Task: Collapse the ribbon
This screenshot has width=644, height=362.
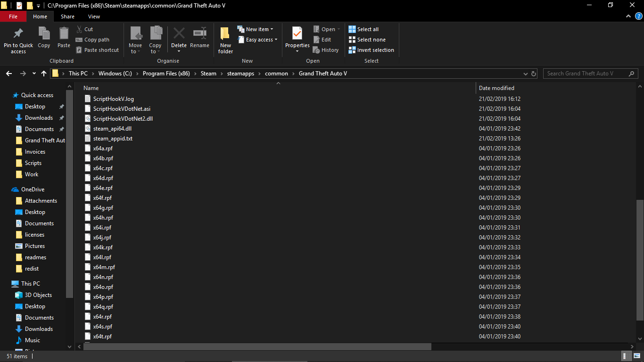Action: tap(628, 16)
